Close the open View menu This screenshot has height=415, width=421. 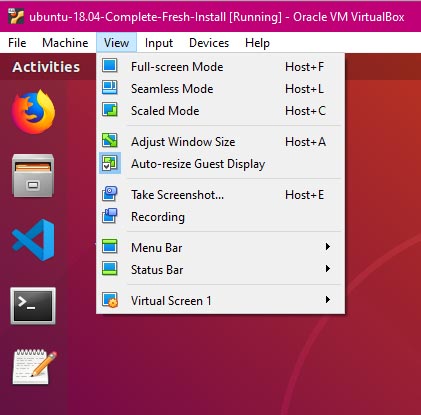click(116, 43)
